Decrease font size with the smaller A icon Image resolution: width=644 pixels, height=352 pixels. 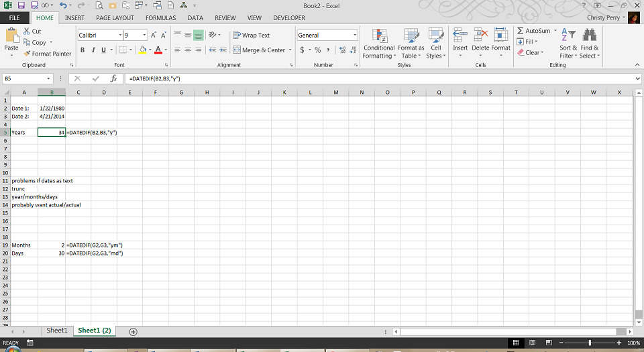(x=164, y=36)
